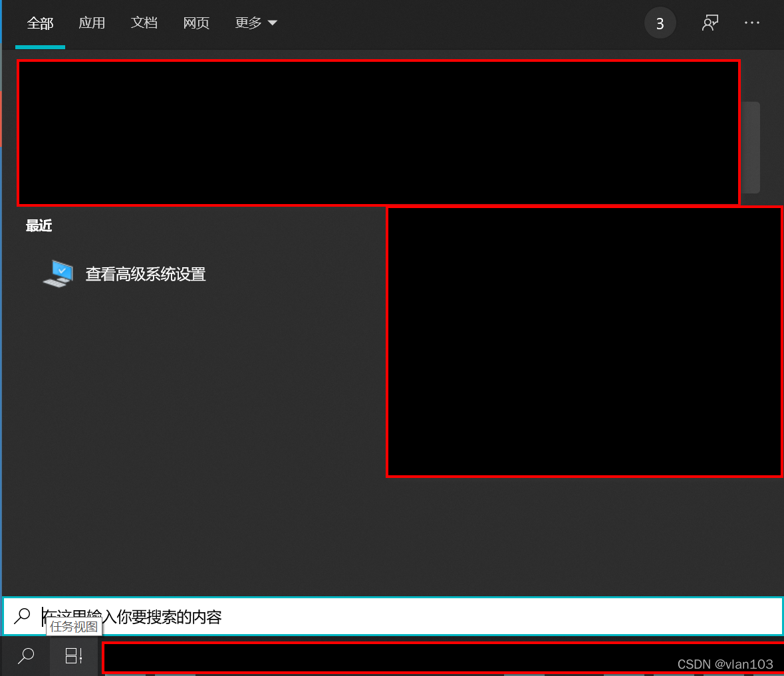
Task: Open Task View from the taskbar
Action: 73,655
